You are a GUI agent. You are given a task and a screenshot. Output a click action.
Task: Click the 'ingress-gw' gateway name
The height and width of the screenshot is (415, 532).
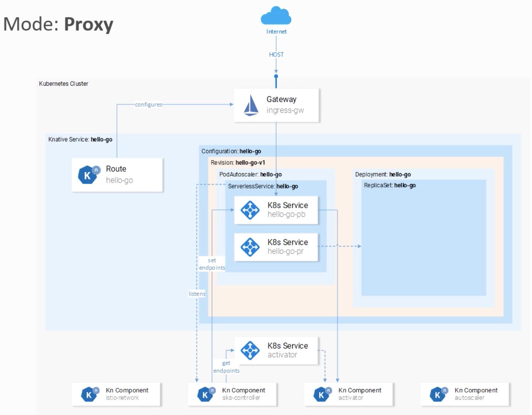point(285,110)
